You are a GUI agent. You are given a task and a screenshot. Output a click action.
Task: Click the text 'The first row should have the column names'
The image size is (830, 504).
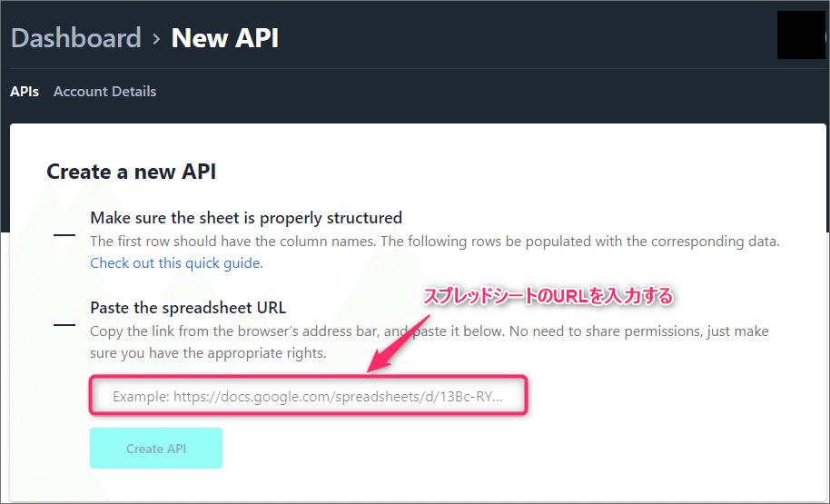click(232, 242)
